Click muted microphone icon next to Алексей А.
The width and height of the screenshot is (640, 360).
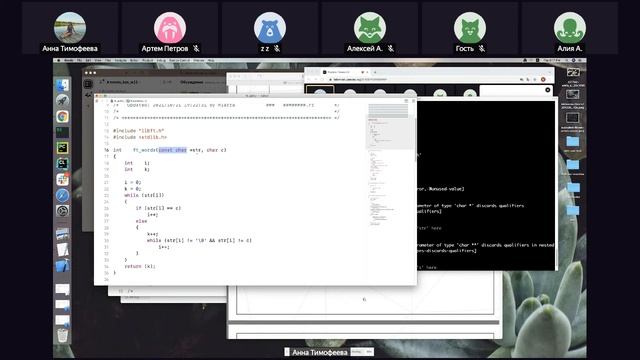391,48
